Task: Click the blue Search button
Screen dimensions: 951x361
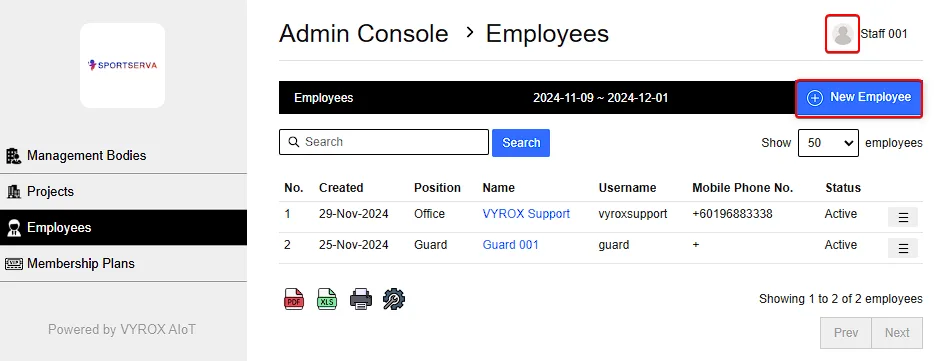Action: click(521, 143)
